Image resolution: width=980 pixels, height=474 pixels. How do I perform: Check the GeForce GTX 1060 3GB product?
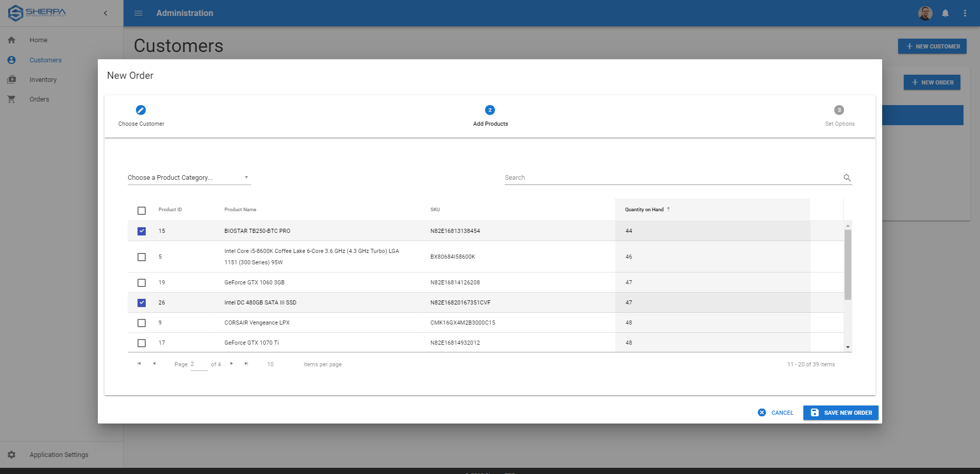click(142, 282)
